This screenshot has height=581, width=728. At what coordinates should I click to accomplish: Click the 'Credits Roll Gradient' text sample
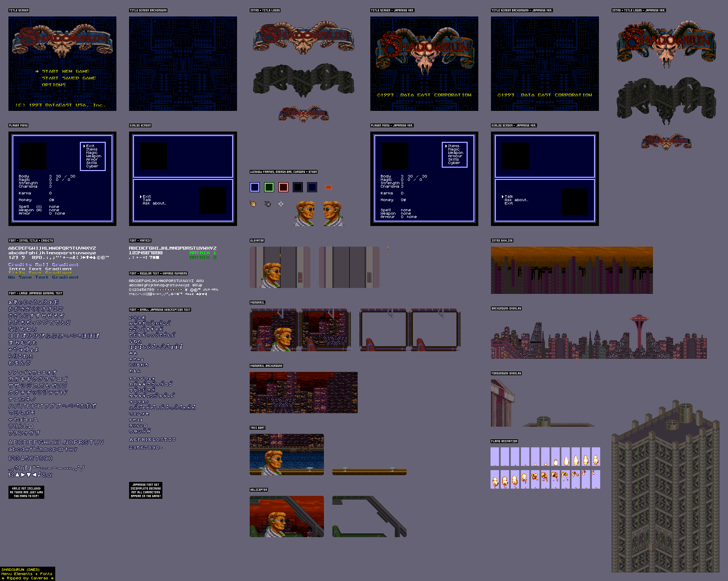pos(43,265)
